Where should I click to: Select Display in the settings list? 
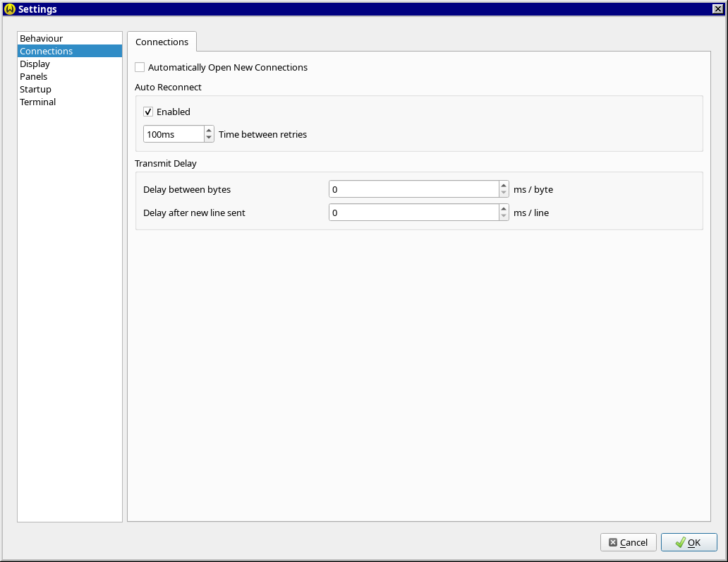[x=35, y=64]
